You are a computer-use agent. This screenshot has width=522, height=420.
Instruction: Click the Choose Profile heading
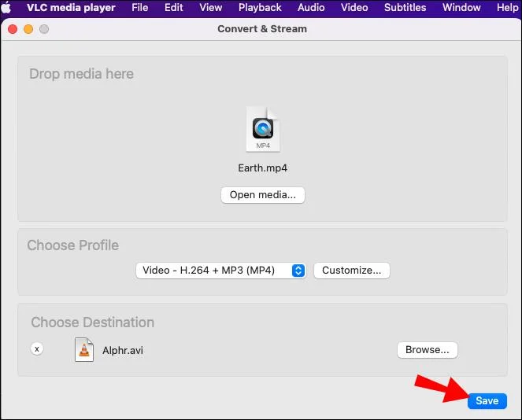point(73,245)
